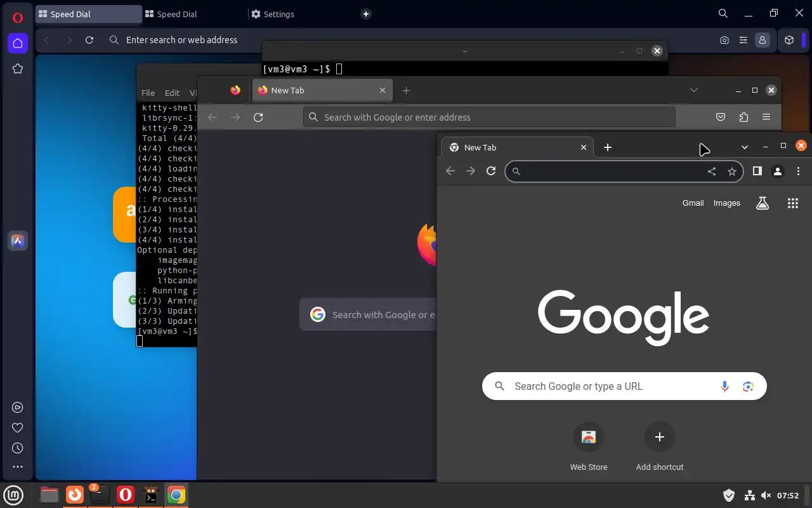Screen dimensions: 812x508
Task: Open the network connections tray icon
Action: tap(749, 495)
